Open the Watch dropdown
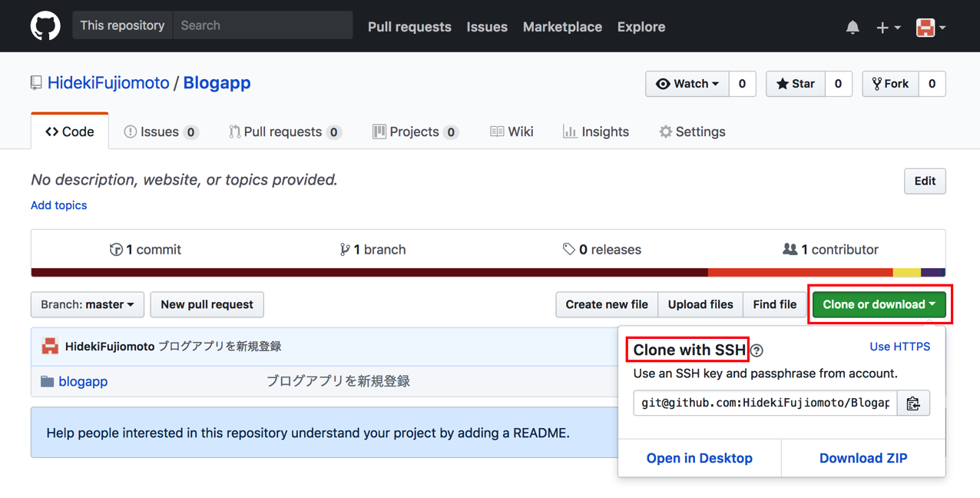Image resolution: width=980 pixels, height=498 pixels. click(687, 84)
